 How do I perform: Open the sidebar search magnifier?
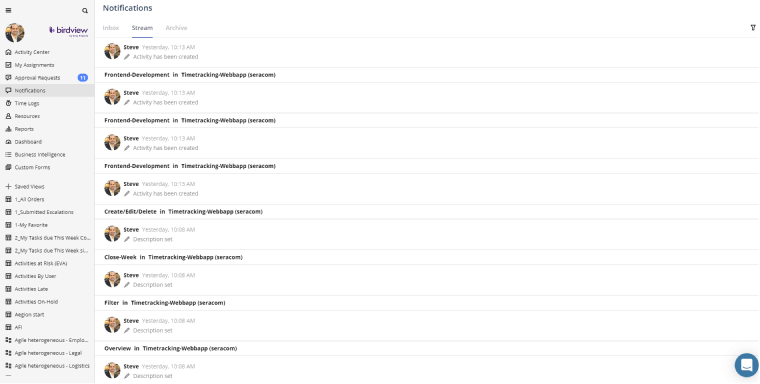tap(85, 11)
